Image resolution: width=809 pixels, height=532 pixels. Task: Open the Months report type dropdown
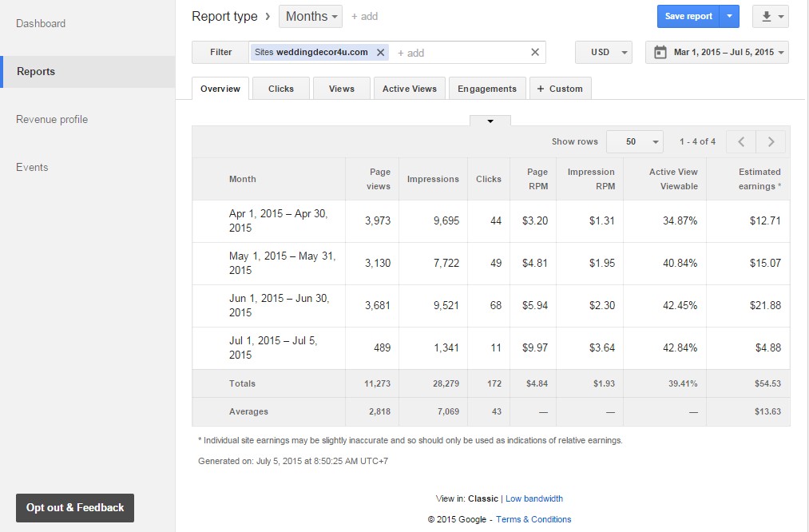[x=311, y=16]
